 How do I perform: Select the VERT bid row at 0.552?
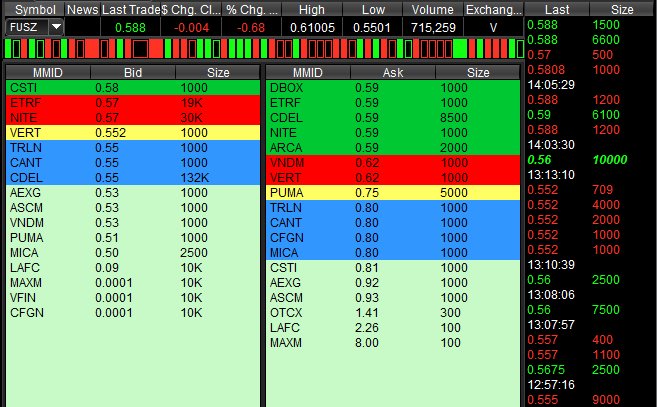click(x=133, y=133)
